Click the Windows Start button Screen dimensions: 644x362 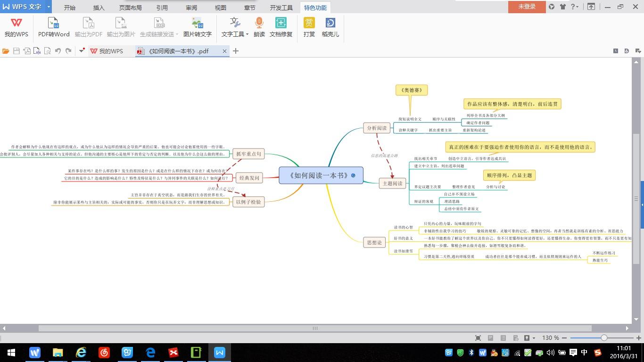coord(11,353)
